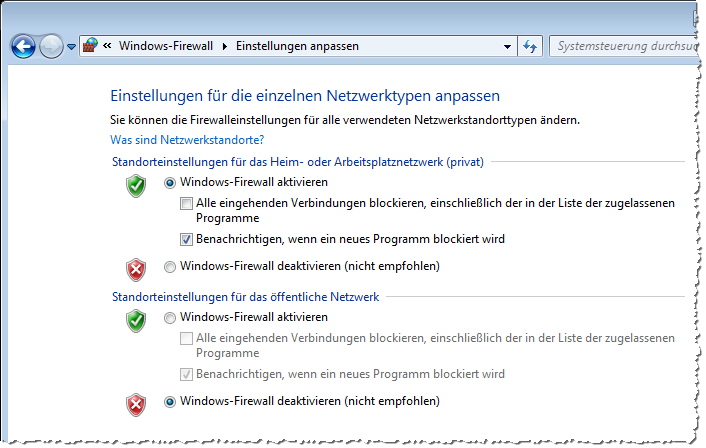Go to the Windows-Firewall breadcrumb item
Screen dimensions: 706x448
click(166, 46)
